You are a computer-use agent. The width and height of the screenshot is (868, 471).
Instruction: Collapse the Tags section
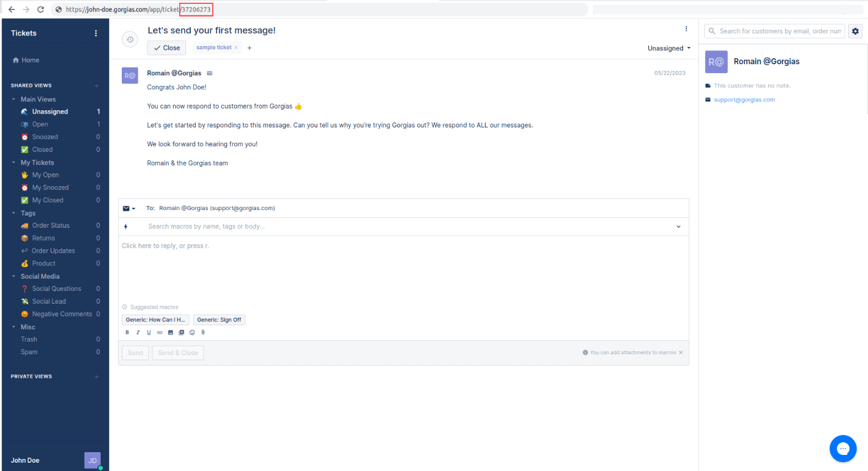click(x=14, y=213)
